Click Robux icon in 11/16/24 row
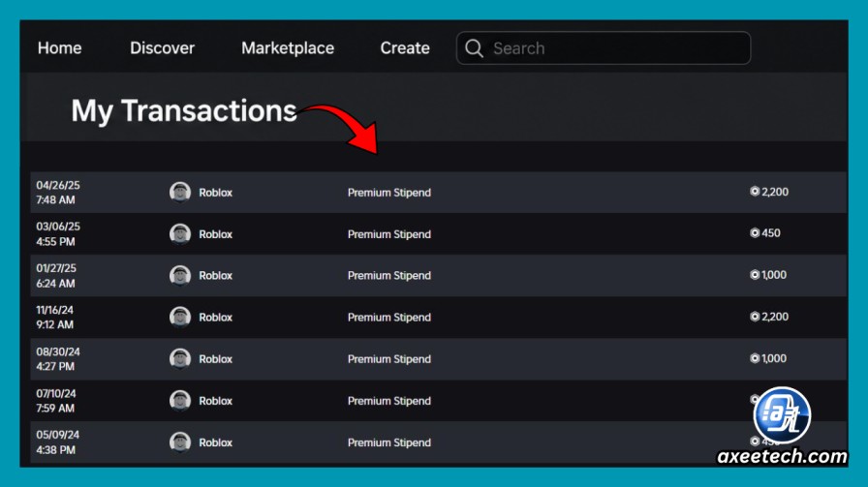Image resolution: width=868 pixels, height=487 pixels. click(x=755, y=317)
